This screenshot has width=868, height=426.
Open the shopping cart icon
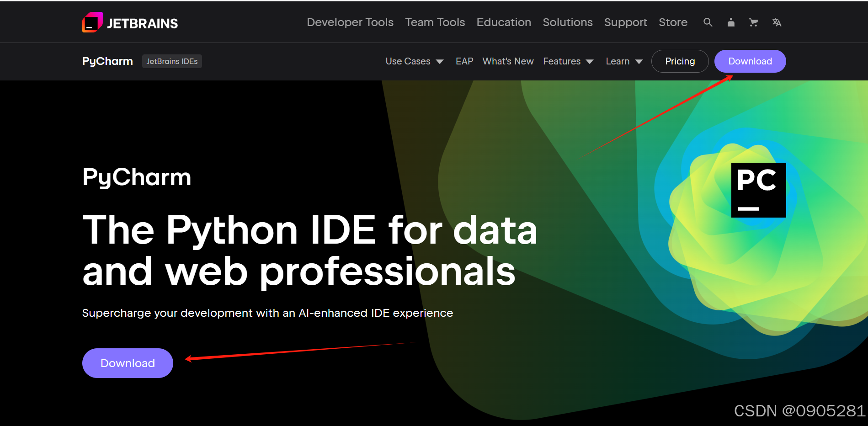(x=753, y=22)
